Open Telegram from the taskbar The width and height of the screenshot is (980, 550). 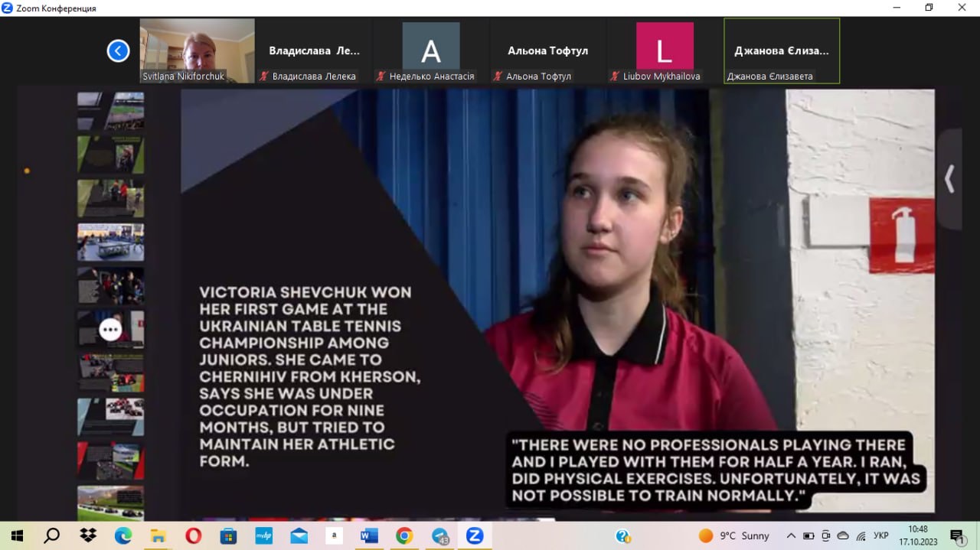440,536
